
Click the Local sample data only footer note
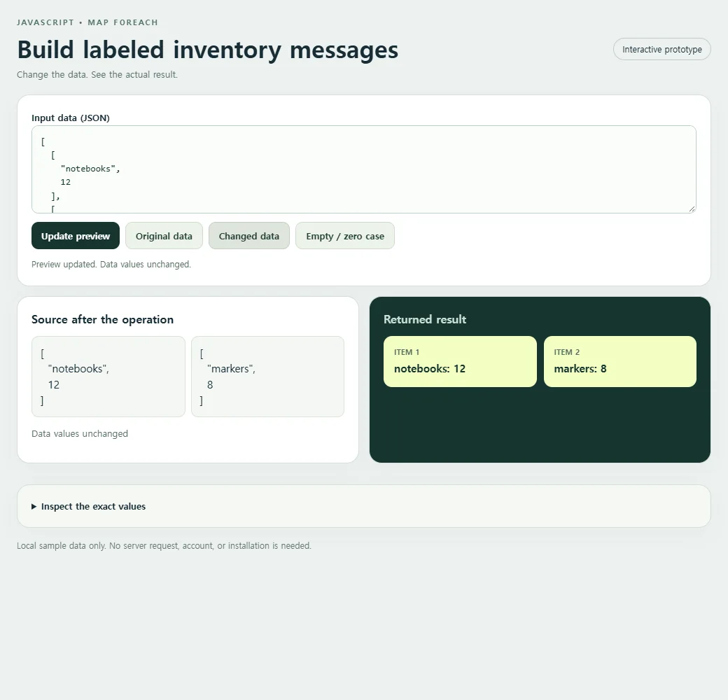tap(164, 546)
